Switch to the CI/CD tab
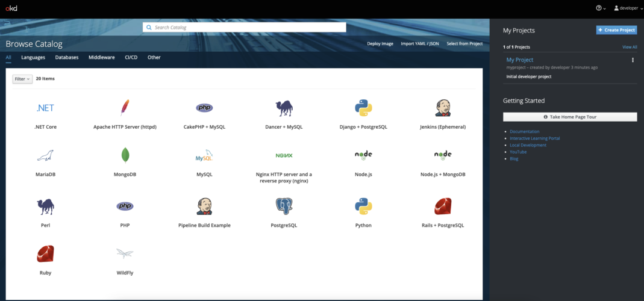 click(x=131, y=57)
